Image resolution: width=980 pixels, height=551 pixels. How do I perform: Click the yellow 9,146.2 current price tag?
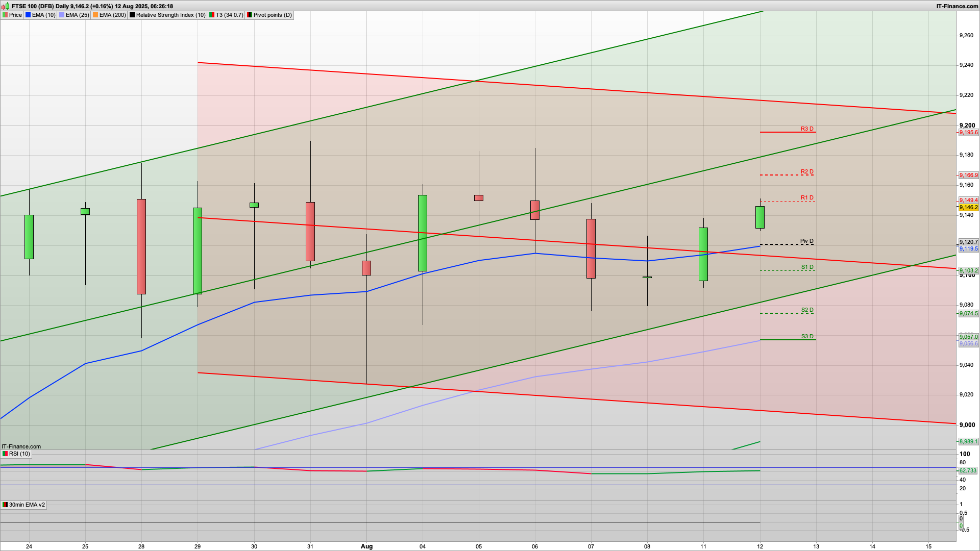click(968, 207)
